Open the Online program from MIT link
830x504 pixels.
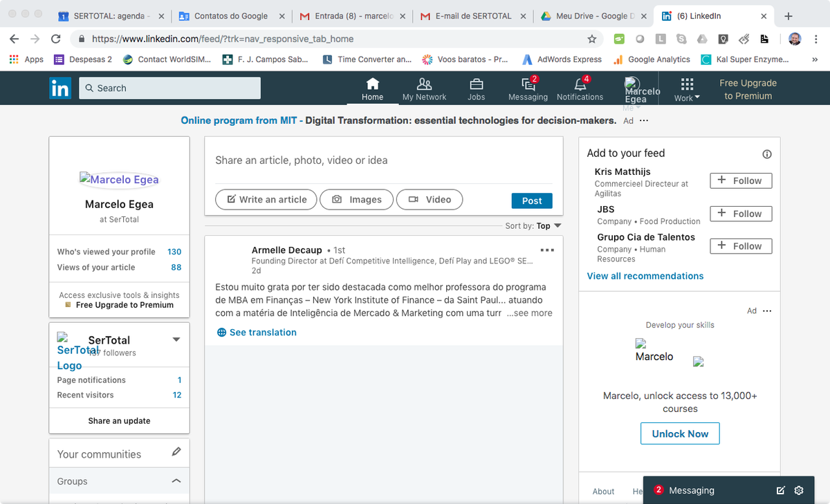click(x=239, y=120)
